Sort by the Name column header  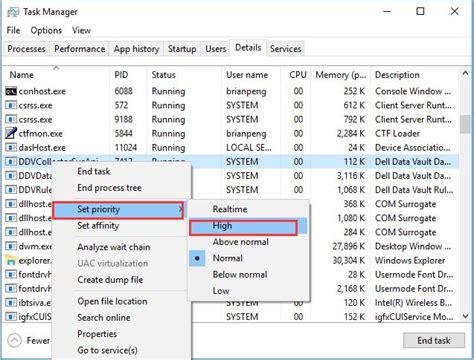pos(21,75)
